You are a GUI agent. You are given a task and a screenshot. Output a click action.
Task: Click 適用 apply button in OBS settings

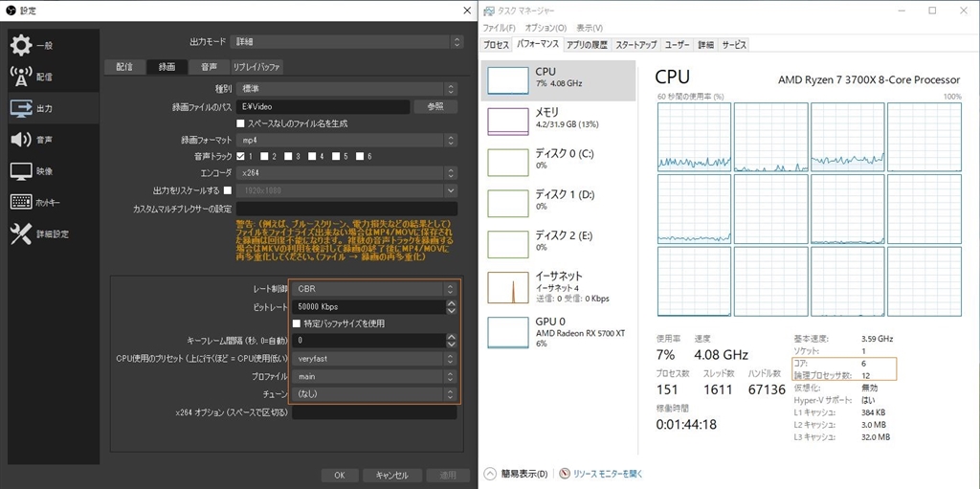448,476
